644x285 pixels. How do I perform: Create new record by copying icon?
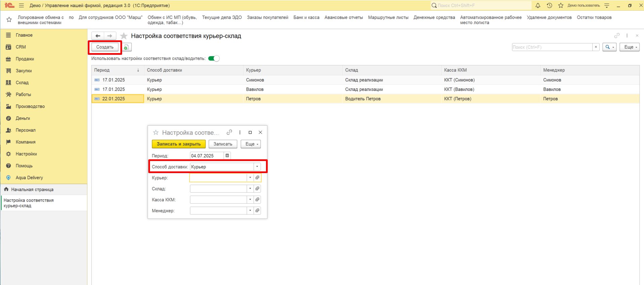[x=126, y=47]
